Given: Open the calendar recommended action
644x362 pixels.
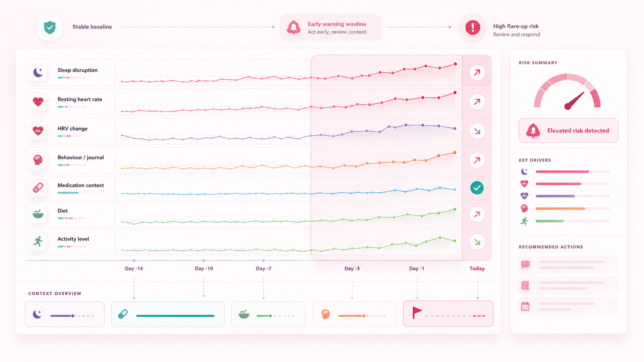Looking at the screenshot, I should [x=569, y=306].
